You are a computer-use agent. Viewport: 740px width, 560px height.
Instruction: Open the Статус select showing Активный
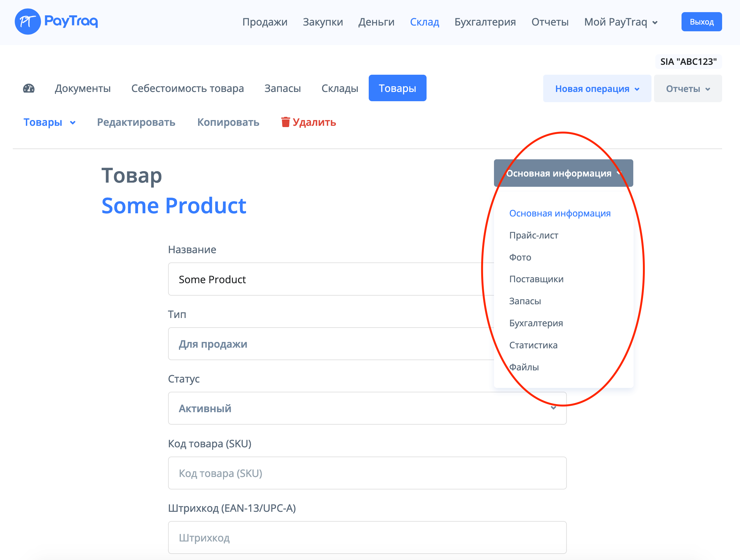[x=367, y=408]
